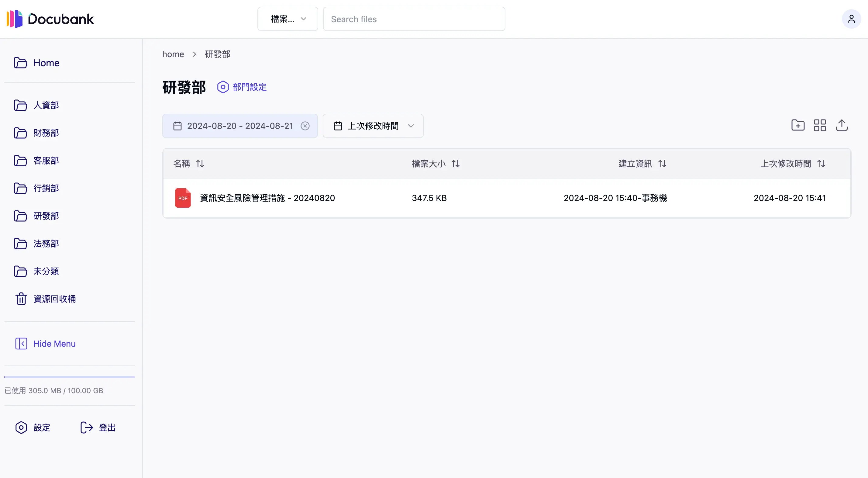Screen dimensions: 868x478
Task: Open the 檔案 search type dropdown
Action: pyautogui.click(x=288, y=19)
